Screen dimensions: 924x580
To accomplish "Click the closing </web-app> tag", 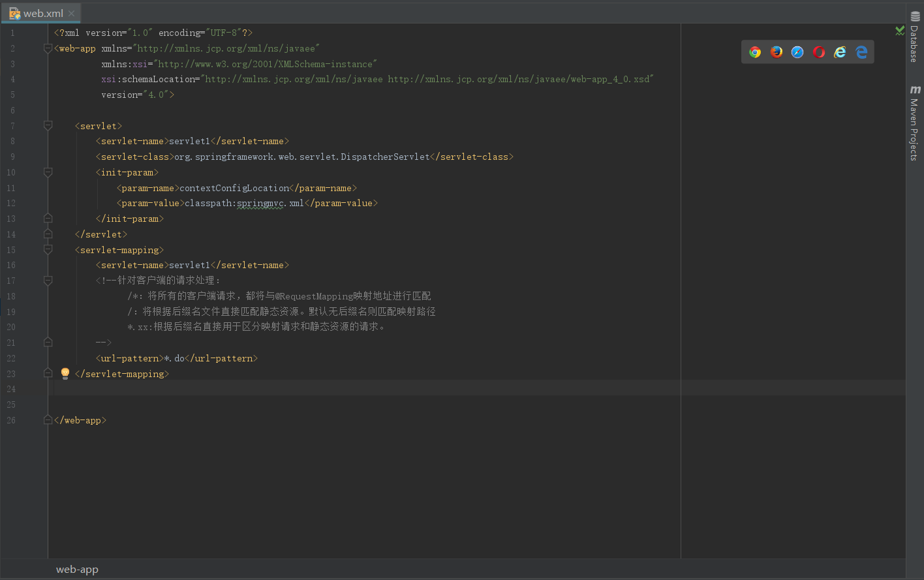I will coord(80,420).
